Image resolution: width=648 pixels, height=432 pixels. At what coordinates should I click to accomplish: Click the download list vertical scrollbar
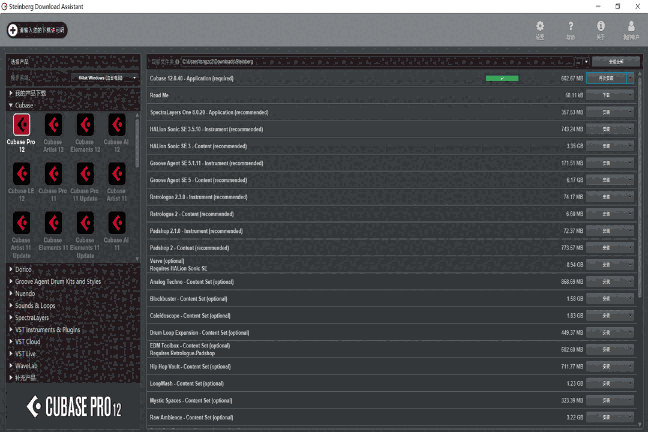(640, 186)
